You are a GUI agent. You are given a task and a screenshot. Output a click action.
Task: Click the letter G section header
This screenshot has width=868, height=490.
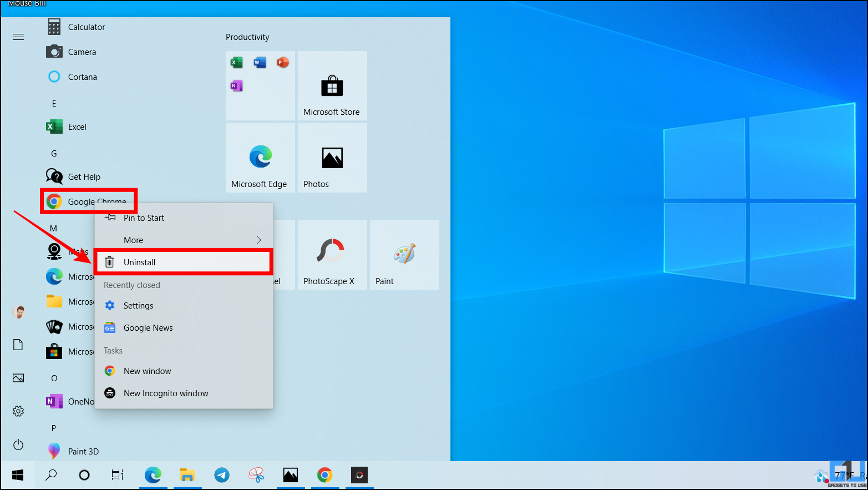pyautogui.click(x=54, y=153)
